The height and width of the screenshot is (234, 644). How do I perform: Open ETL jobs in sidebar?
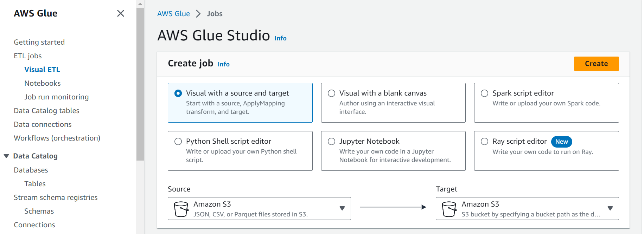[x=28, y=56]
